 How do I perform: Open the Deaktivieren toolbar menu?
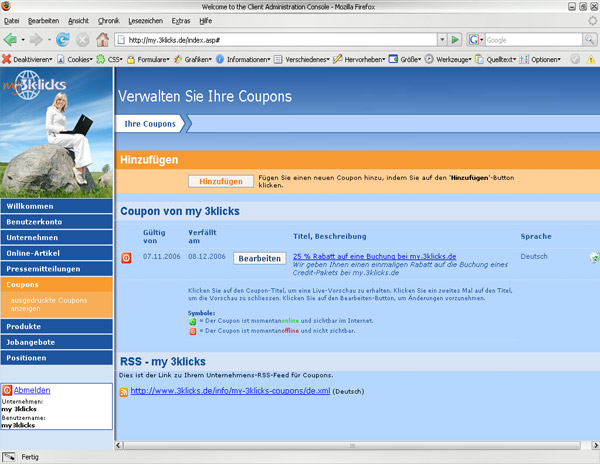pos(27,59)
